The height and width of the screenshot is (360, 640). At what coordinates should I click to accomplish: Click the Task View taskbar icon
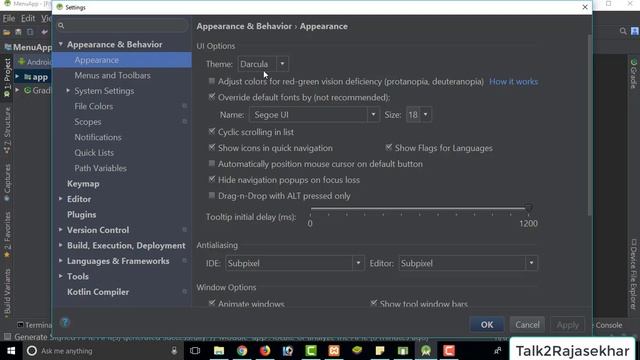coord(195,351)
